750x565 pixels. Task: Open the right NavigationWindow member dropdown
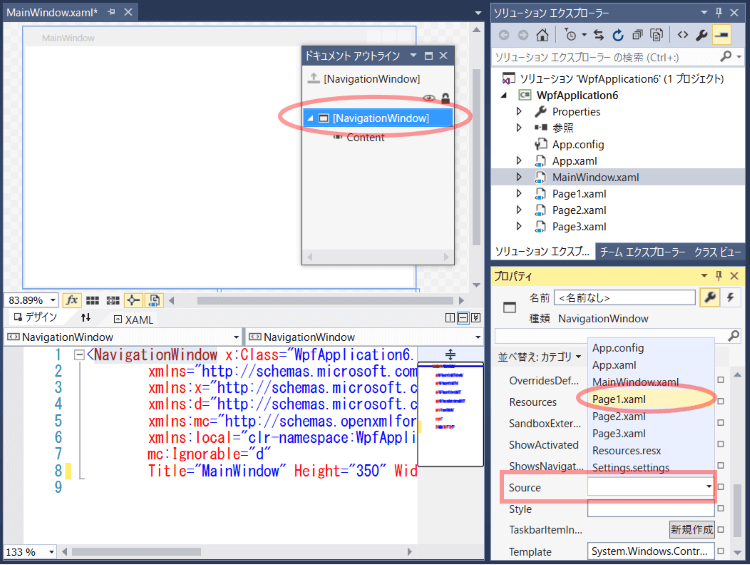pyautogui.click(x=477, y=337)
